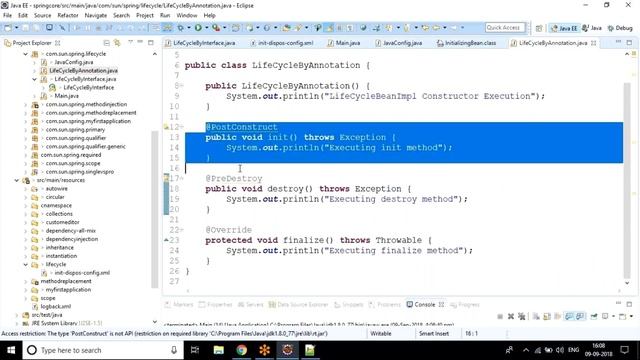Click the Data Source Explorer tab
640x360 pixels.
pyautogui.click(x=298, y=304)
